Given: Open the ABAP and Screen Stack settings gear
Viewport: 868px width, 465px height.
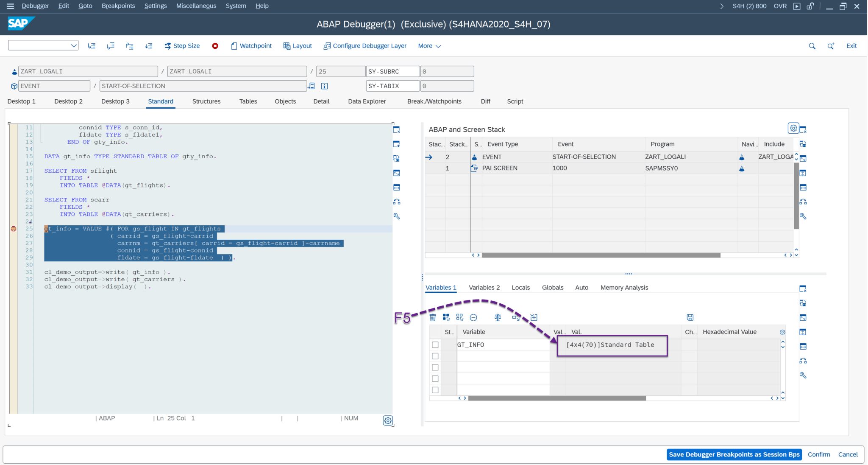Looking at the screenshot, I should click(x=793, y=128).
